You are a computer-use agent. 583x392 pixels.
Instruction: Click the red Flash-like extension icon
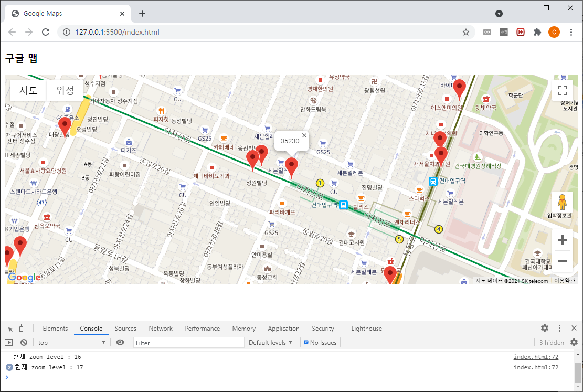pos(520,32)
